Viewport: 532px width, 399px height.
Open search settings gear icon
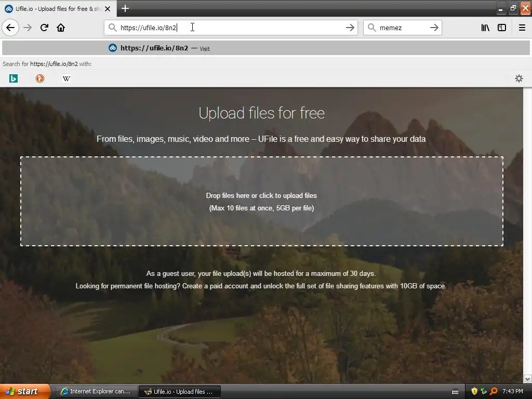[x=519, y=79]
